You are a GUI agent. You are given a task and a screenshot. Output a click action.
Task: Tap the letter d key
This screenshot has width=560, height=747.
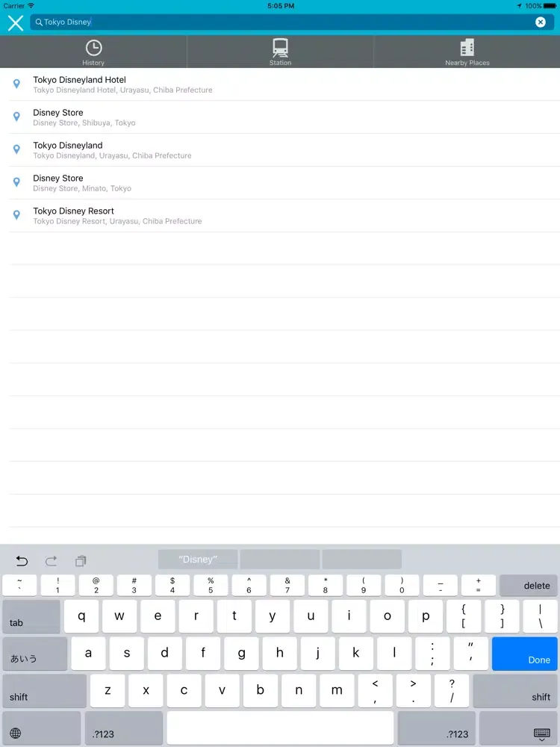[165, 654]
